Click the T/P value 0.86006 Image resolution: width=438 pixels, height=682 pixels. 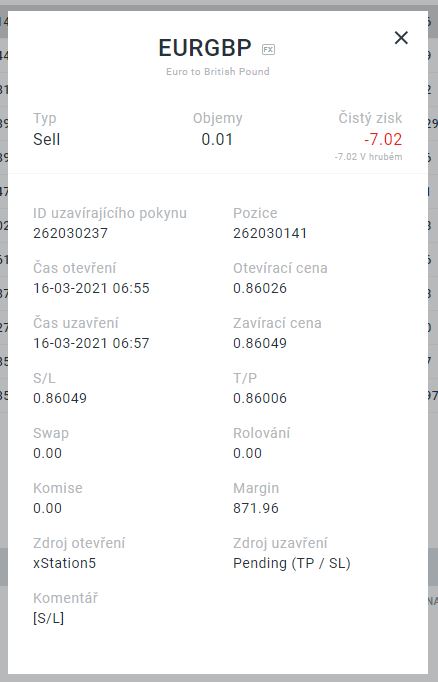[x=260, y=398]
